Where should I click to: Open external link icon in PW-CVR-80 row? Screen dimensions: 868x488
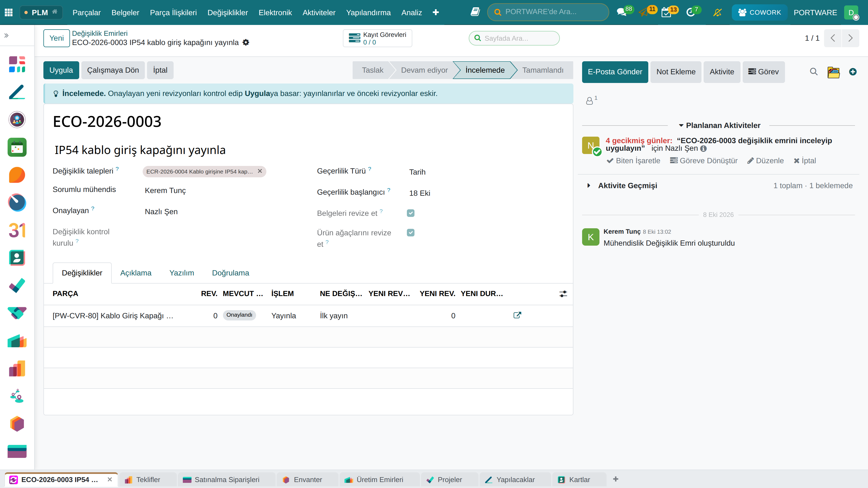[x=517, y=315]
